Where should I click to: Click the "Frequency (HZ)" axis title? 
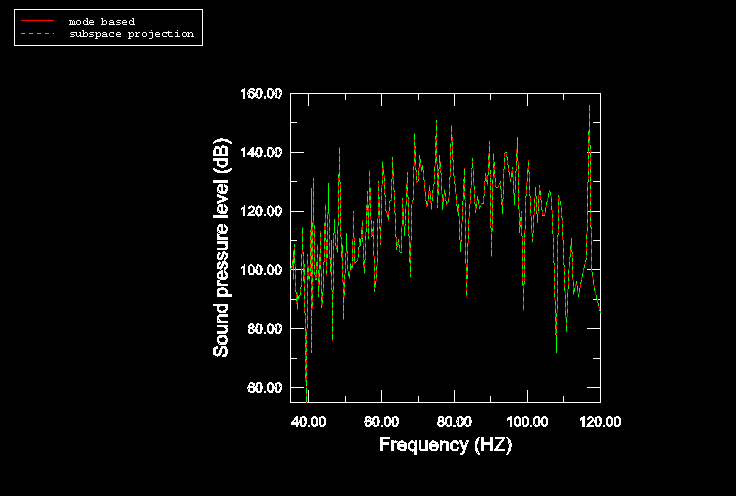[445, 445]
